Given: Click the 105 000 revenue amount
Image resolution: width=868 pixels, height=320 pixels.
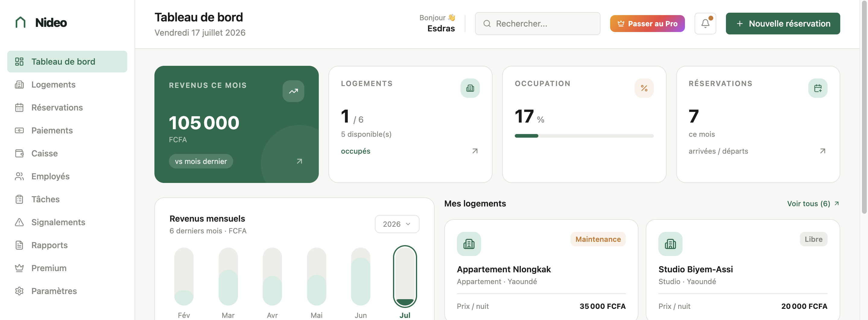Looking at the screenshot, I should 204,122.
